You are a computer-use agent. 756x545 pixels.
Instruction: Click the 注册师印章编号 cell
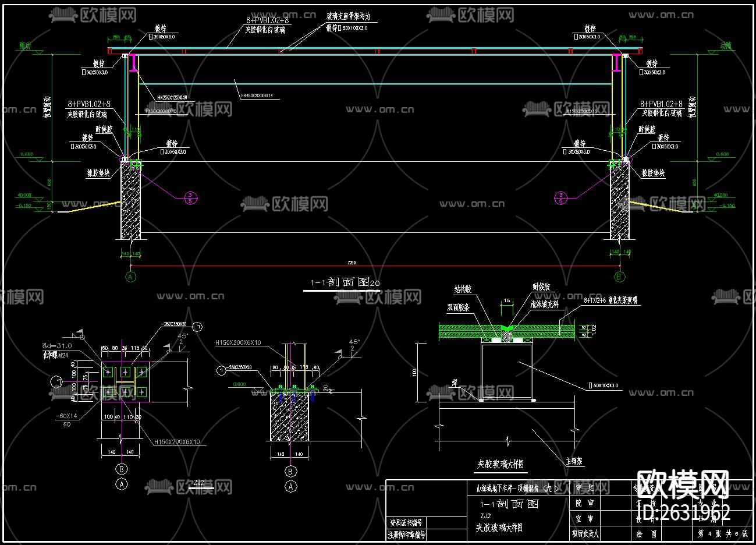tap(406, 534)
